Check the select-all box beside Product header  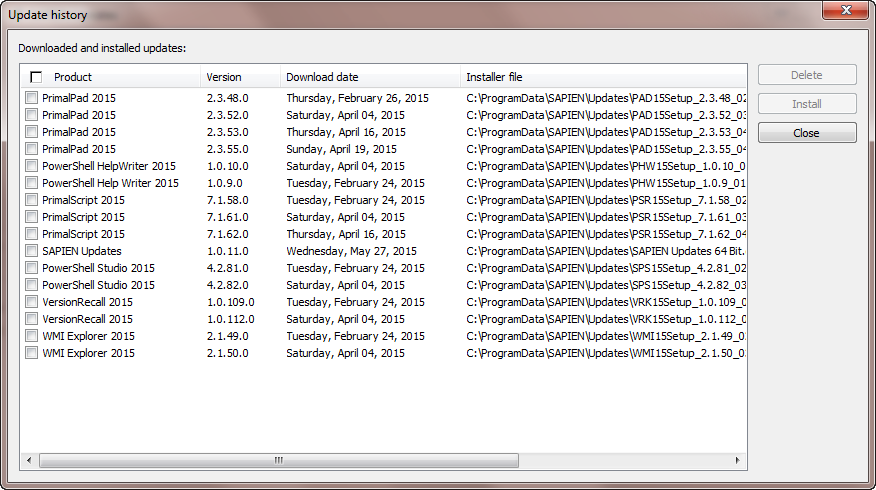tap(36, 77)
